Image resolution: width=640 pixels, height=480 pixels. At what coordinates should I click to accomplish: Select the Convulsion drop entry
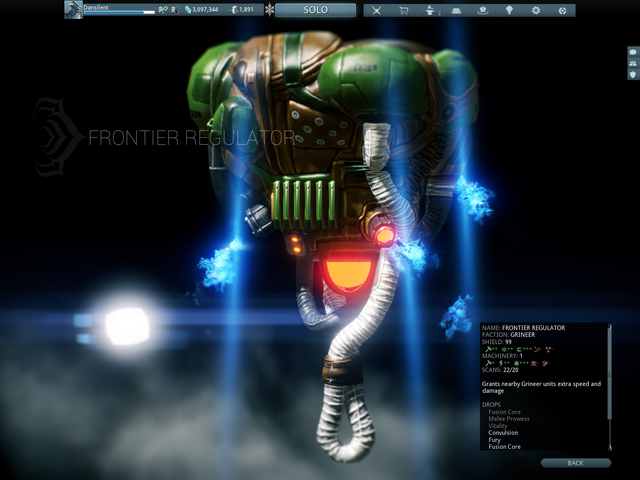503,433
